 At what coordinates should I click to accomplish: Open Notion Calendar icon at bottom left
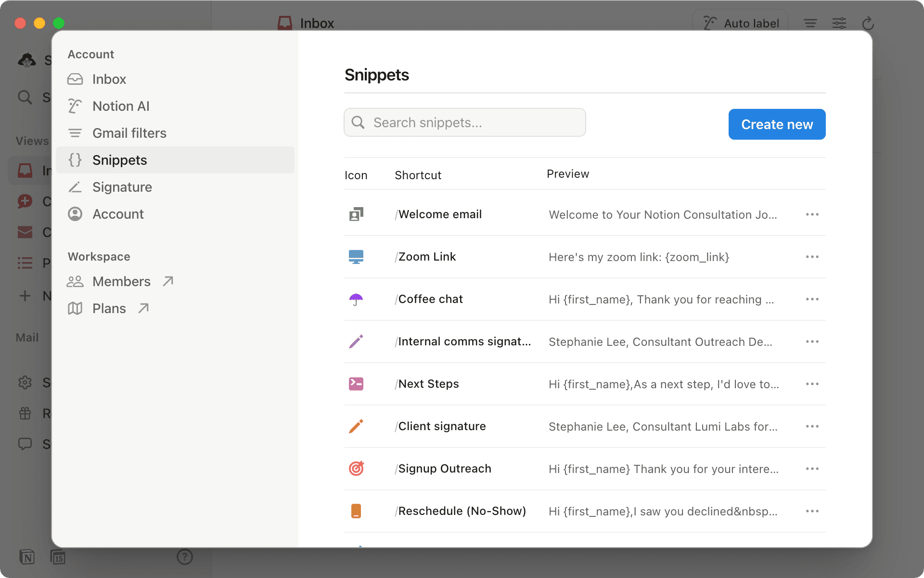[x=59, y=557]
